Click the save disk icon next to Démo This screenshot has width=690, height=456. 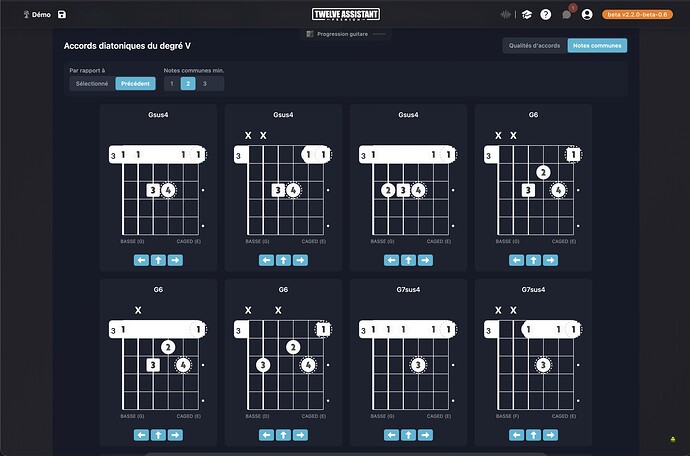click(x=62, y=15)
